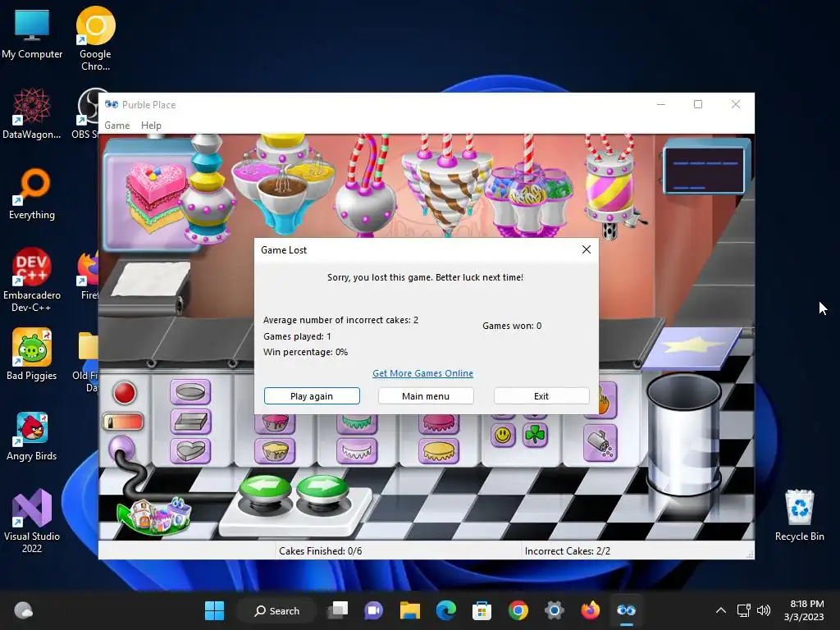Click the Purble village home icon
Image resolution: width=840 pixels, height=630 pixels.
[x=155, y=516]
